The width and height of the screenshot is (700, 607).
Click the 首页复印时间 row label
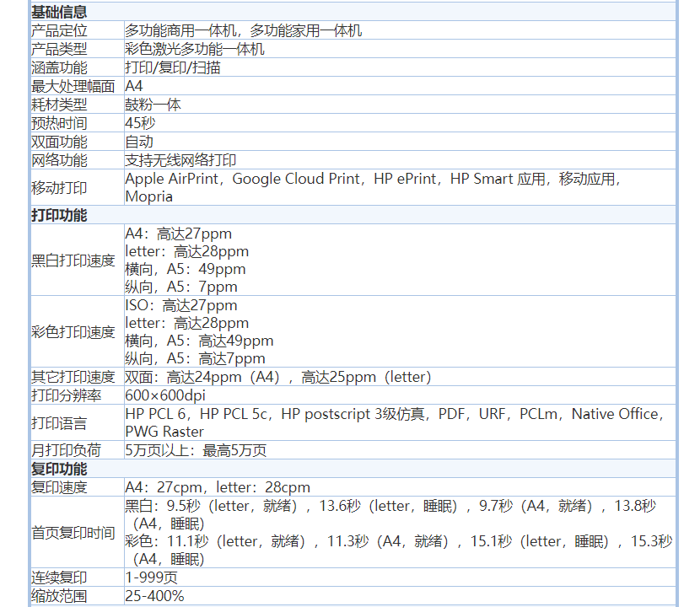click(73, 533)
